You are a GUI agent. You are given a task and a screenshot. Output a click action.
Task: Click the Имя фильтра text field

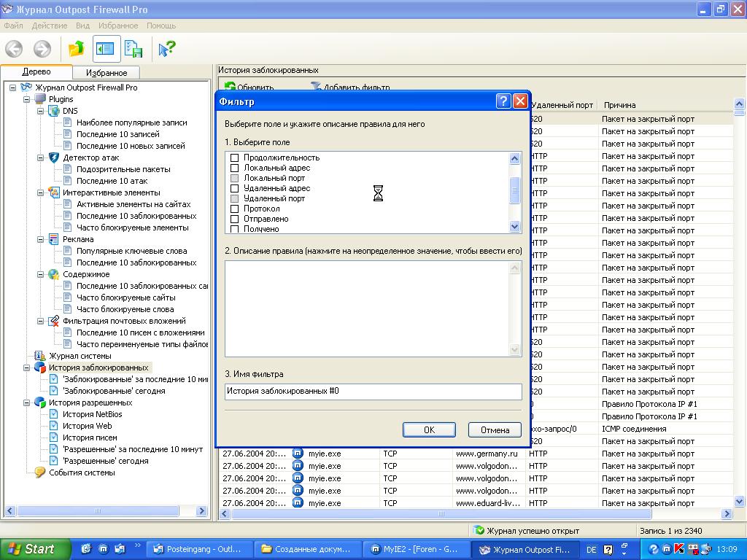(373, 392)
